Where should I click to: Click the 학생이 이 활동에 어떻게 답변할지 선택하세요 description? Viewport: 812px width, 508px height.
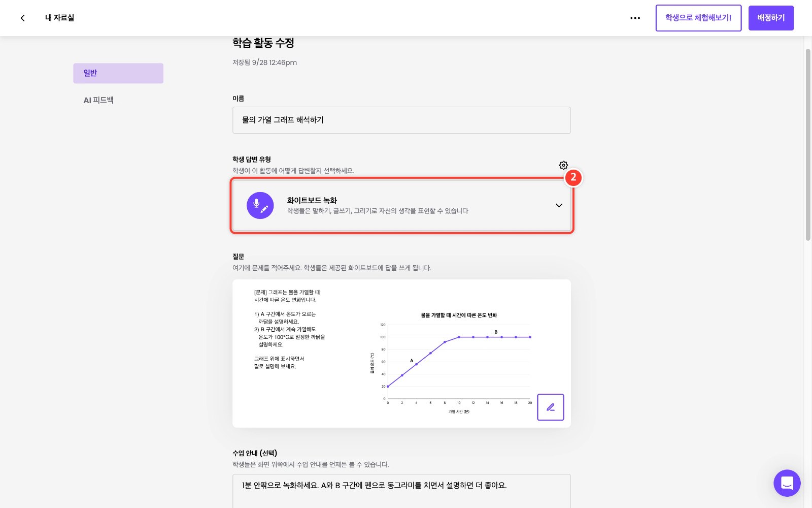[293, 171]
